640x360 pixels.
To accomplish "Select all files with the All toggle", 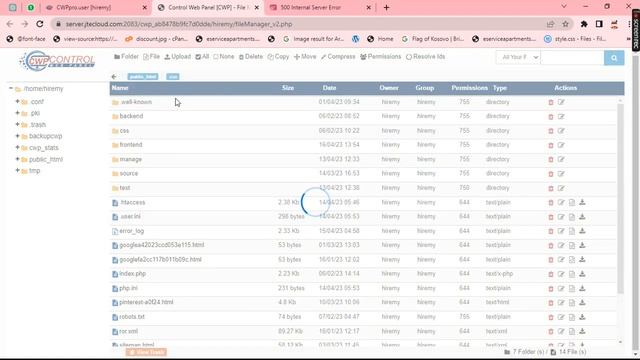I will pyautogui.click(x=202, y=57).
